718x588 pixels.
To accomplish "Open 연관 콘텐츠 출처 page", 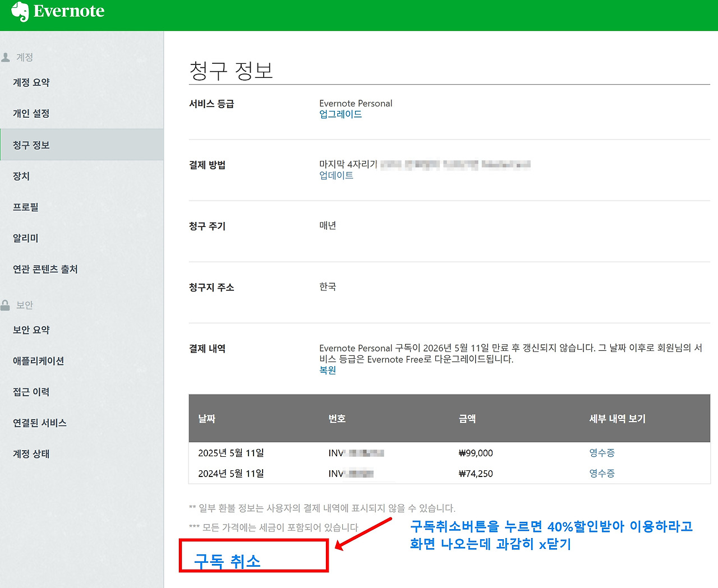I will (x=45, y=269).
